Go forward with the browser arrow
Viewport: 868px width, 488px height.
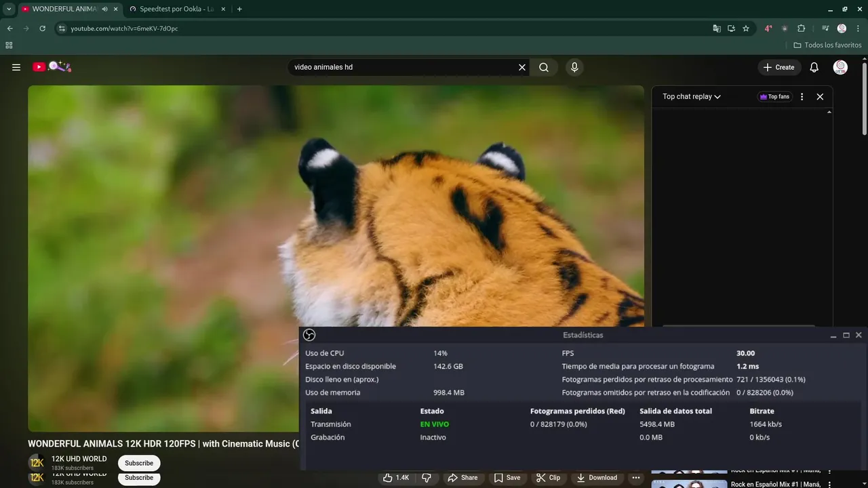[26, 28]
